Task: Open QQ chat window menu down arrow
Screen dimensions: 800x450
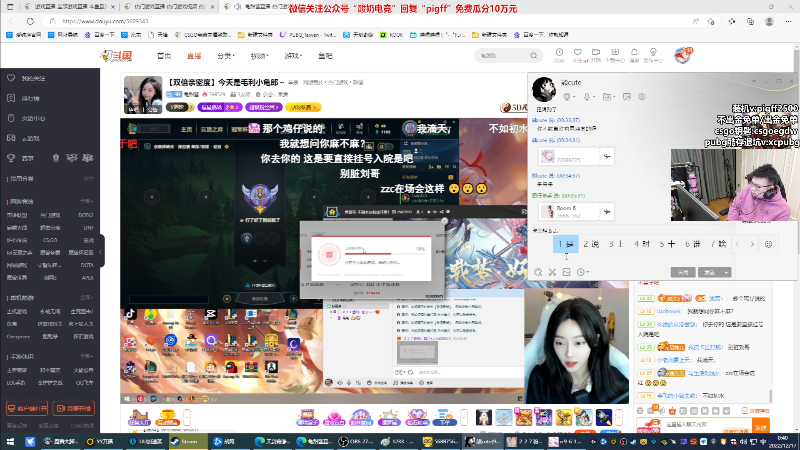Action: (x=754, y=81)
